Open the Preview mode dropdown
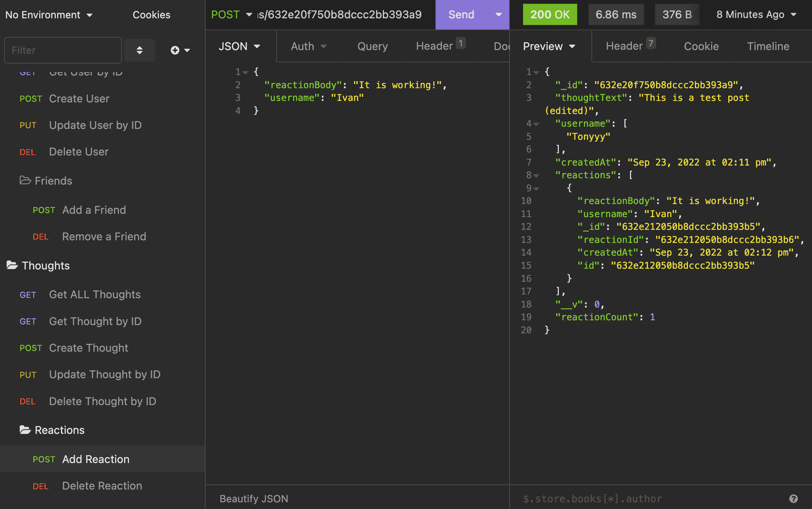 [550, 46]
